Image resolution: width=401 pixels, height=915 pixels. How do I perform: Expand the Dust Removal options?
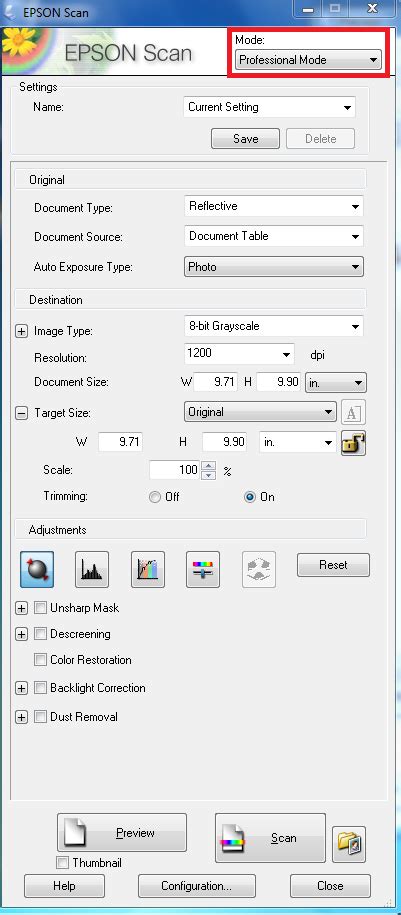pyautogui.click(x=21, y=717)
